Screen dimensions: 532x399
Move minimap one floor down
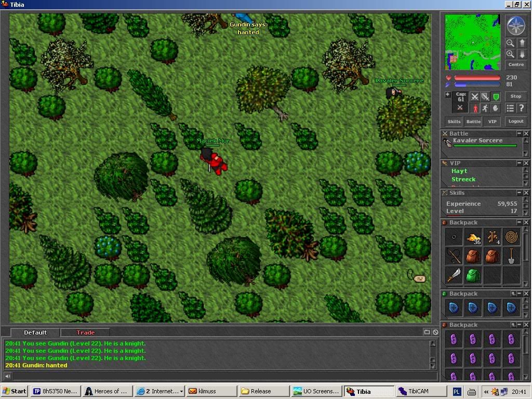click(x=522, y=54)
